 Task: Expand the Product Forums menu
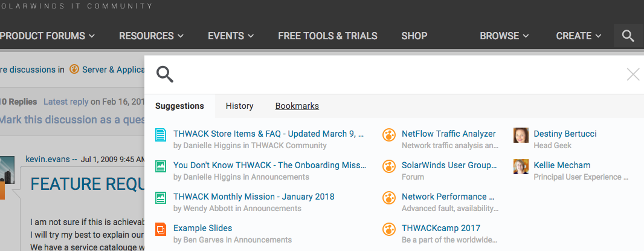point(47,36)
